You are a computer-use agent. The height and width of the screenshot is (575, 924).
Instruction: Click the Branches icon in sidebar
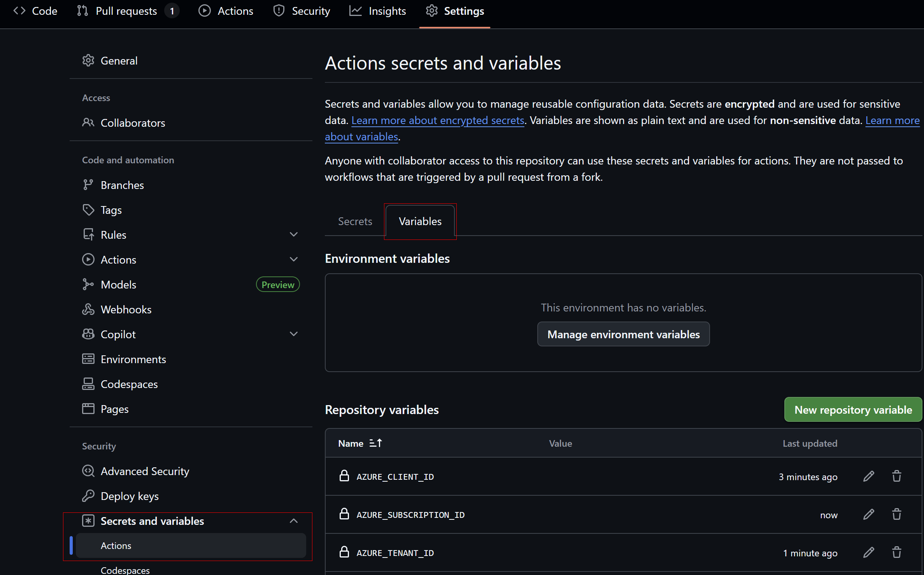click(x=88, y=185)
